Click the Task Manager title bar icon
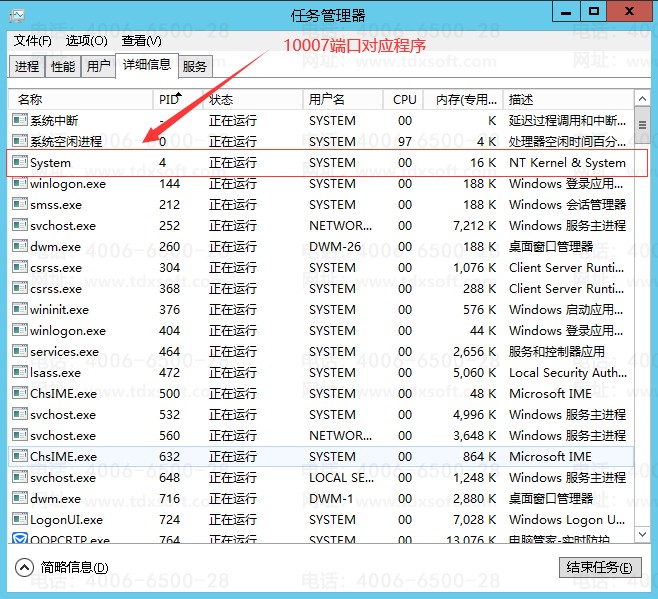This screenshot has width=658, height=599. pyautogui.click(x=18, y=14)
